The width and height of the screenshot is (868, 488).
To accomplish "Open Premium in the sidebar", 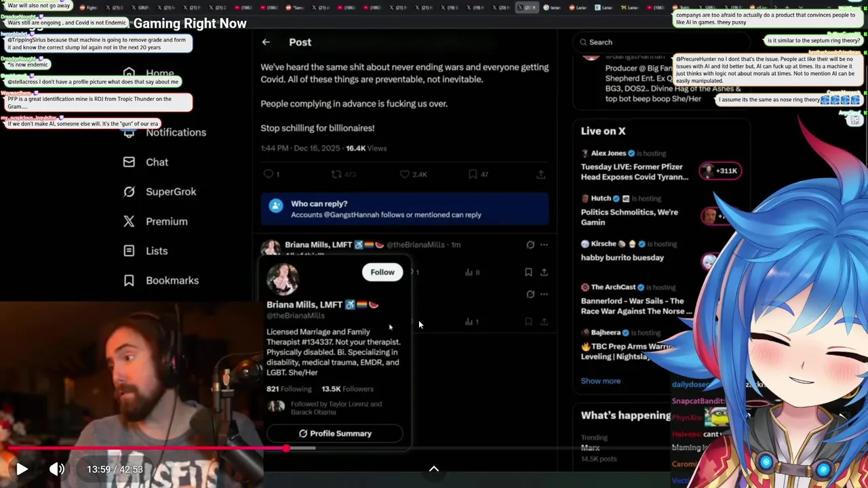I will click(155, 222).
